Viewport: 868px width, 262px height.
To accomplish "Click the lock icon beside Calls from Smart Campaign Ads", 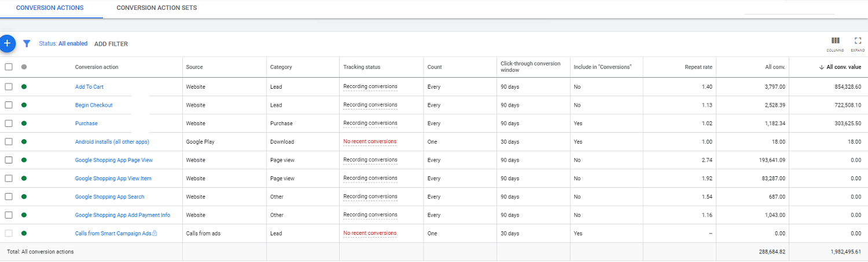I will (155, 233).
